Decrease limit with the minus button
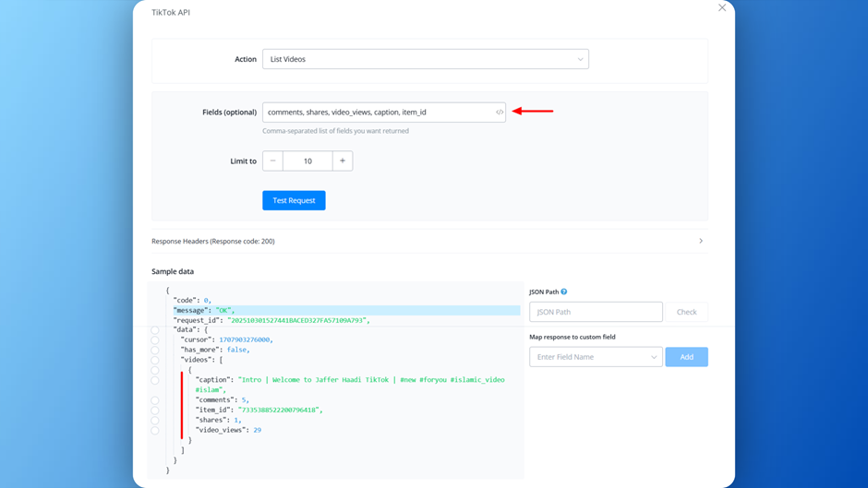The width and height of the screenshot is (868, 488). tap(273, 161)
